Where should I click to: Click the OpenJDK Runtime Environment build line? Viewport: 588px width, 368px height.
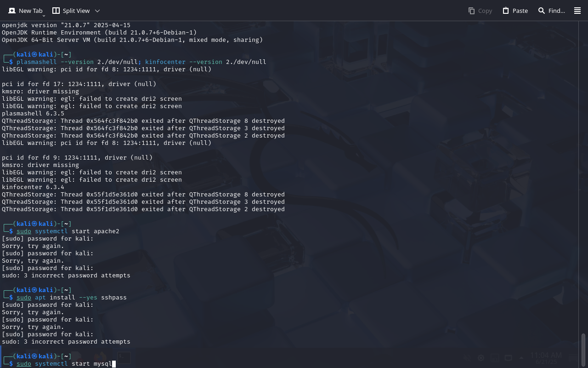click(99, 33)
